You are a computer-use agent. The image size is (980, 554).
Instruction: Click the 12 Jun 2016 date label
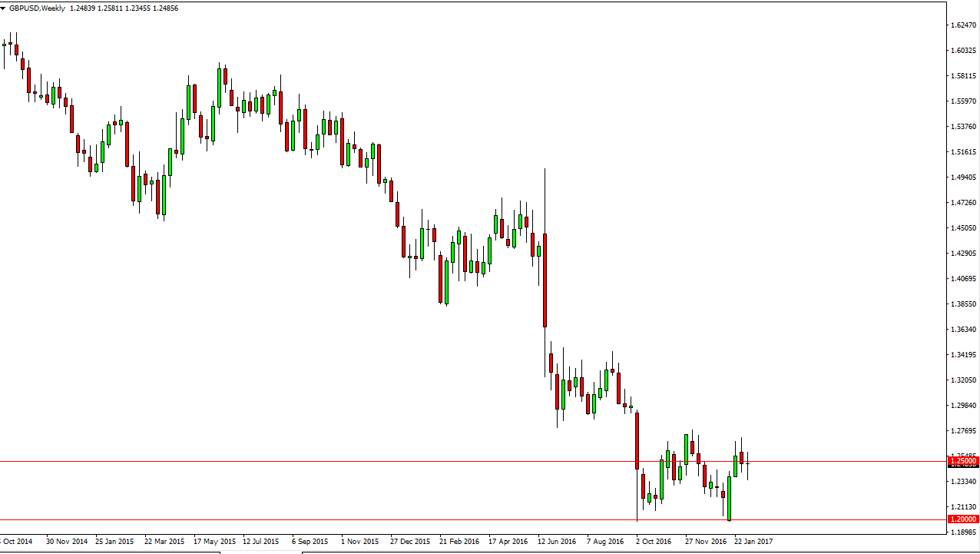(558, 542)
